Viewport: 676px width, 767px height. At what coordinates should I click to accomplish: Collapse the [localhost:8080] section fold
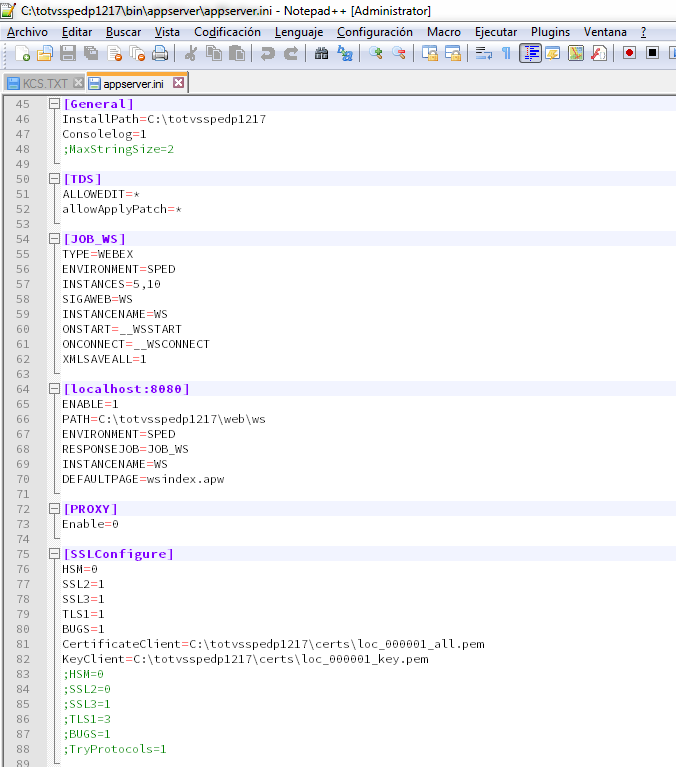pos(54,389)
